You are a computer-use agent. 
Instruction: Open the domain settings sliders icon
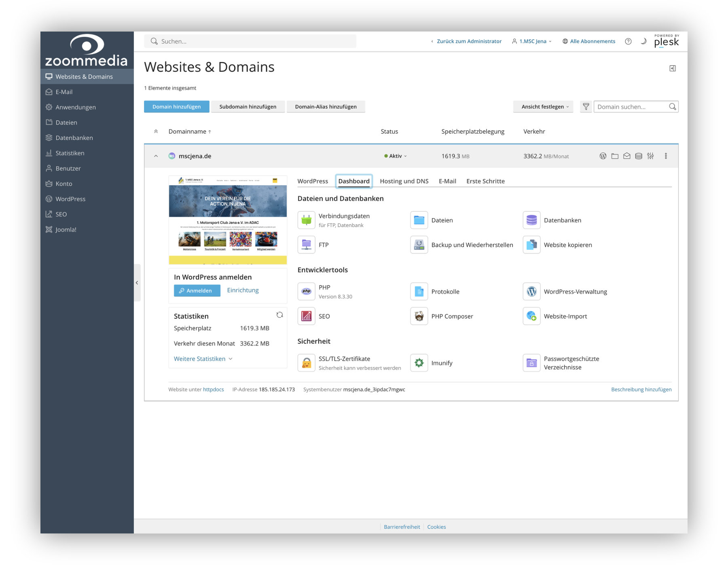click(651, 156)
